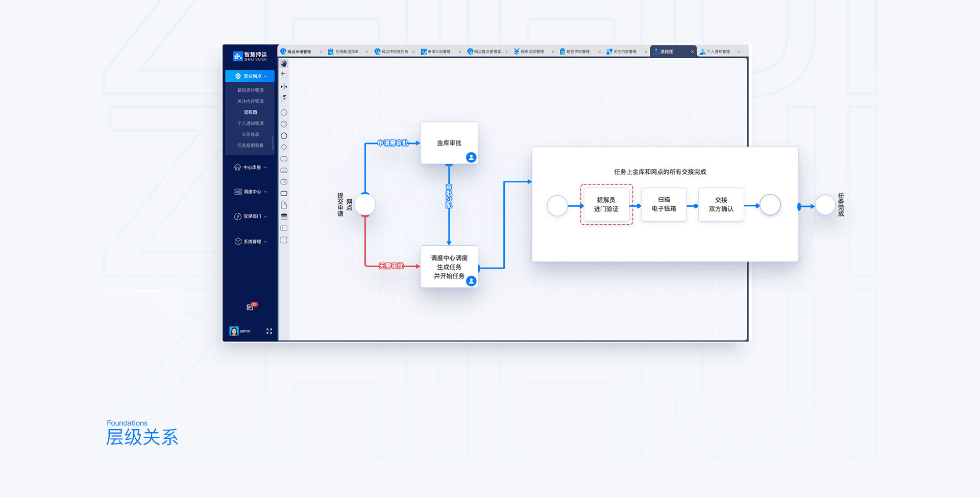Click the 智慧押运 logo
The image size is (980, 497).
point(250,56)
